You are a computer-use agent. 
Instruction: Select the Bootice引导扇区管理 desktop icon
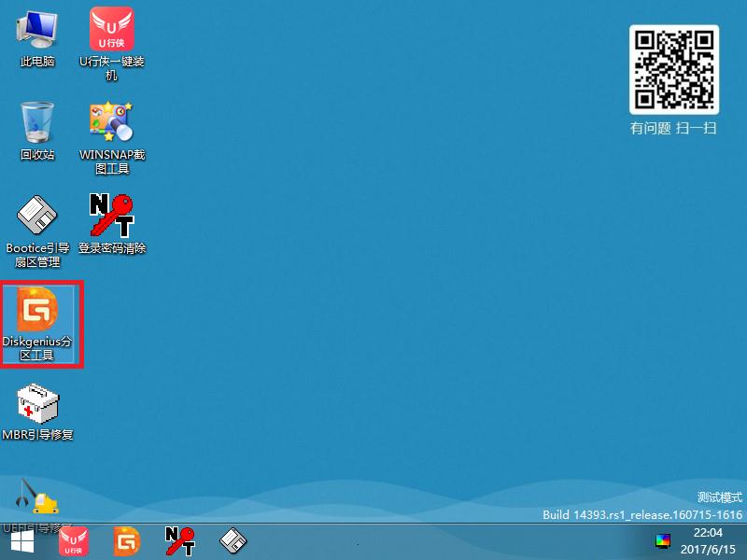tap(37, 231)
